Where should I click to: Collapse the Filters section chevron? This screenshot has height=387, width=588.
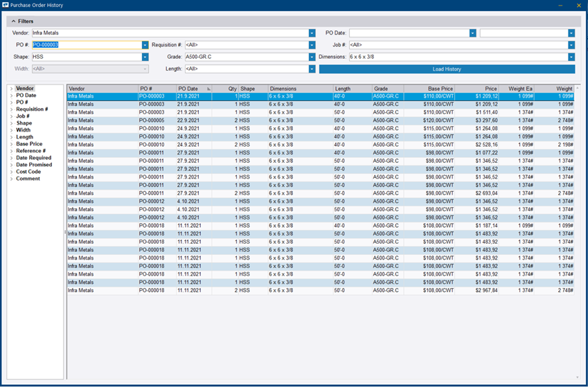(x=12, y=21)
